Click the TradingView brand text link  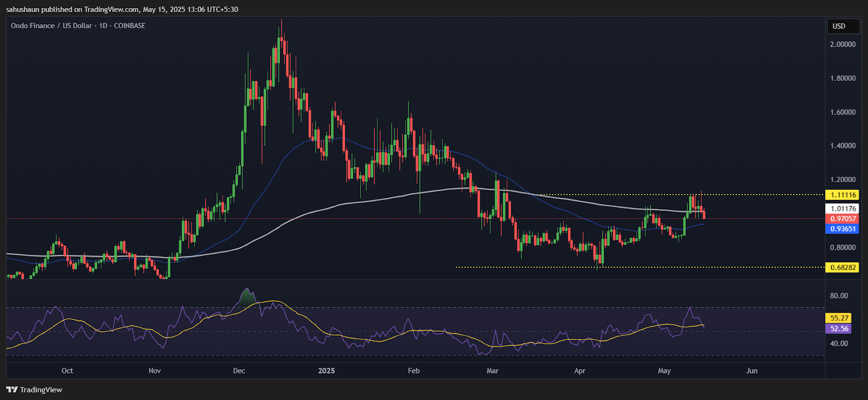click(x=41, y=390)
